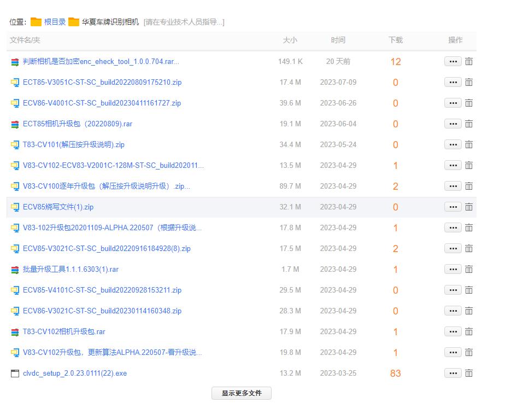The height and width of the screenshot is (420, 511).
Task: Sort by 大小 column header
Action: (x=290, y=40)
